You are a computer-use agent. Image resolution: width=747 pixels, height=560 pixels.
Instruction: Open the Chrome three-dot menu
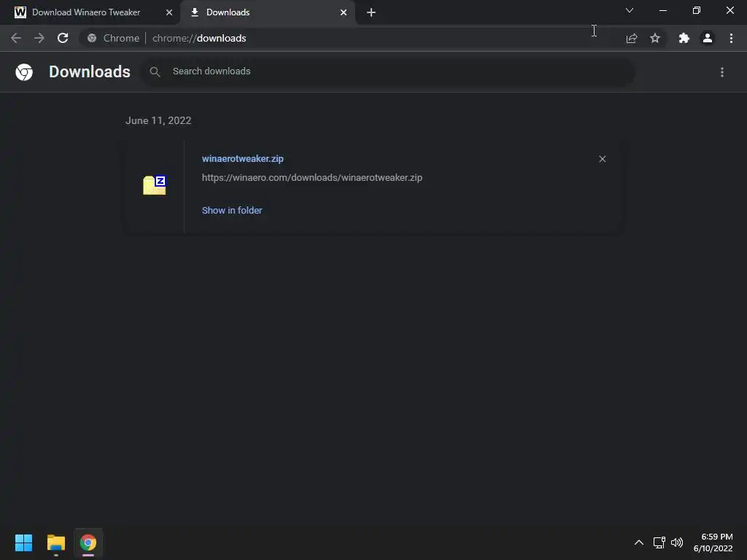[x=731, y=38]
